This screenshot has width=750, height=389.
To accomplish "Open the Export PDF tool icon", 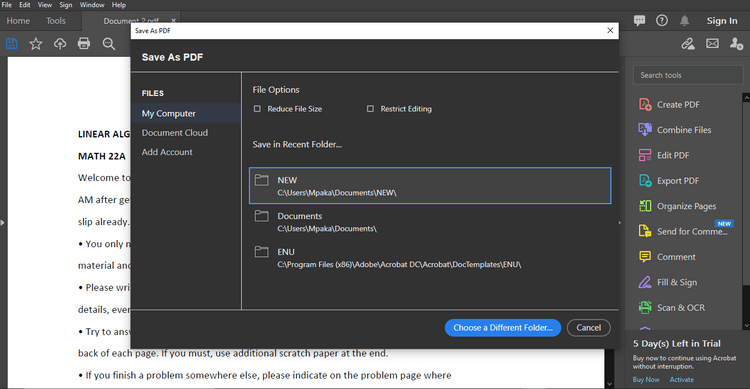I will pos(645,180).
